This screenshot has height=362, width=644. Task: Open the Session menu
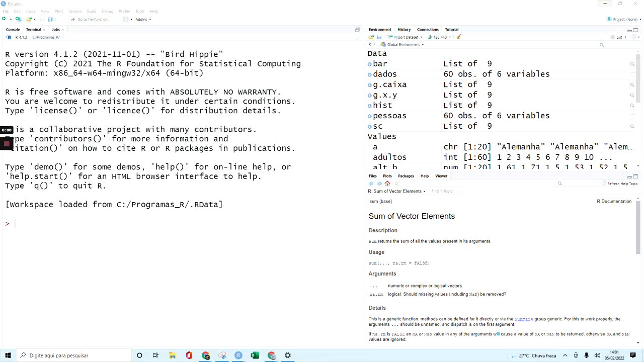point(75,11)
